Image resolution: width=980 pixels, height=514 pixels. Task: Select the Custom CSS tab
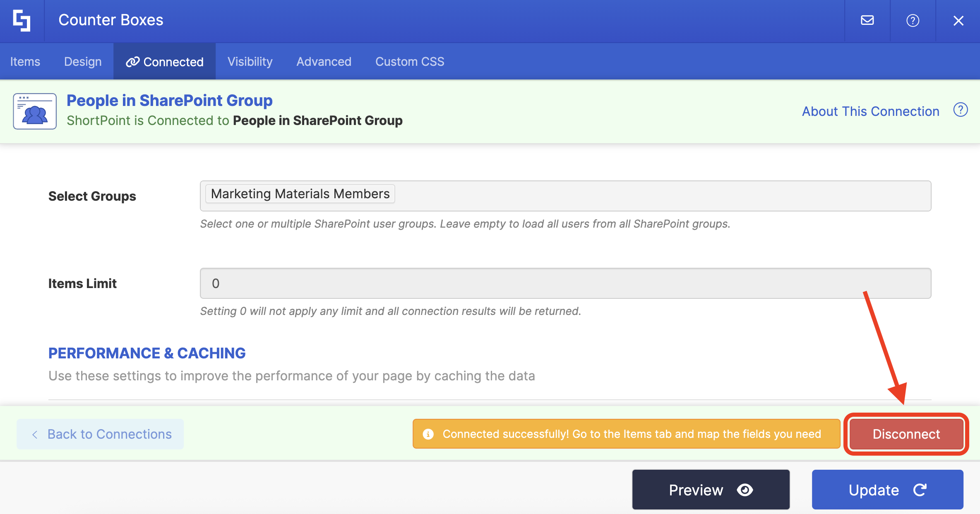coord(410,62)
